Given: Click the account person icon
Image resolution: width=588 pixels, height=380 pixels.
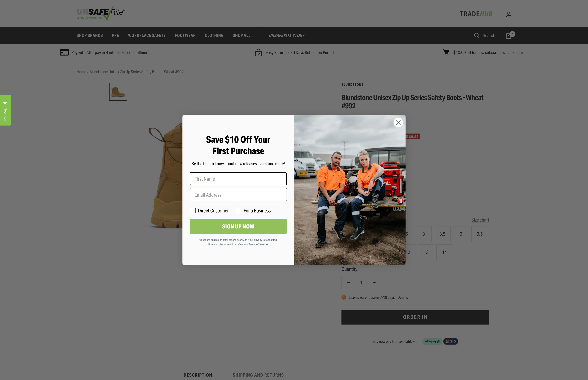Looking at the screenshot, I should tap(508, 14).
